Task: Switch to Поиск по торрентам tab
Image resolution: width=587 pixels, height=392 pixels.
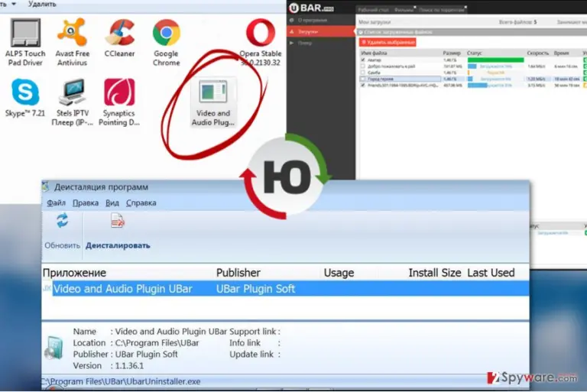Action: click(x=442, y=10)
